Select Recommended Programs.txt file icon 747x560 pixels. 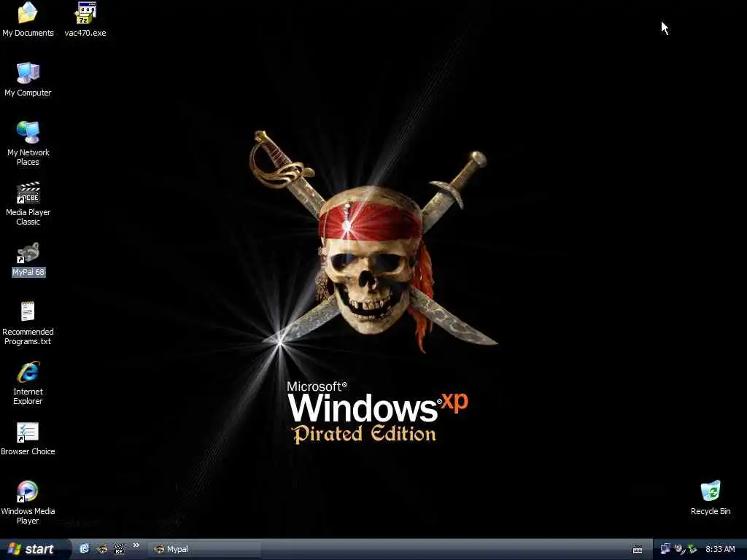[x=28, y=312]
